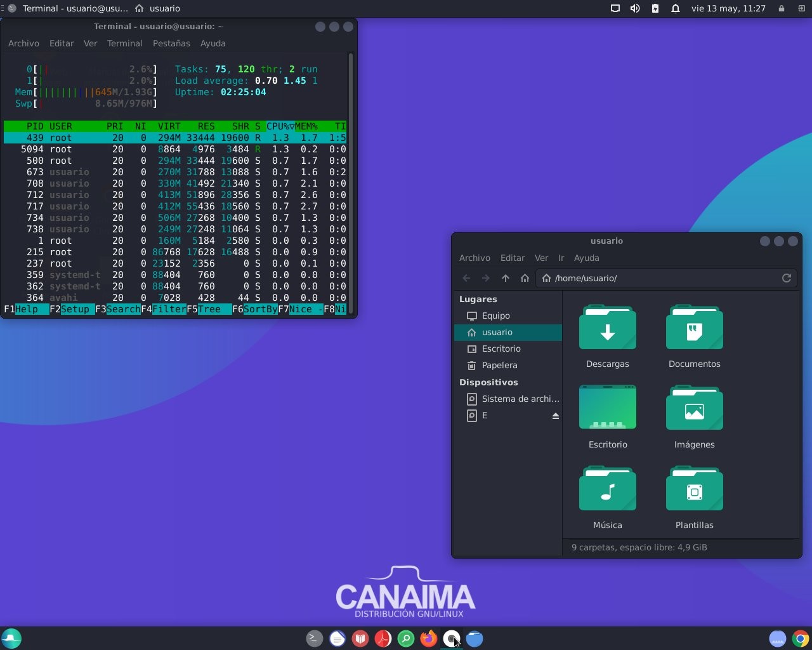Open the Descargas folder
The height and width of the screenshot is (650, 812).
click(608, 336)
